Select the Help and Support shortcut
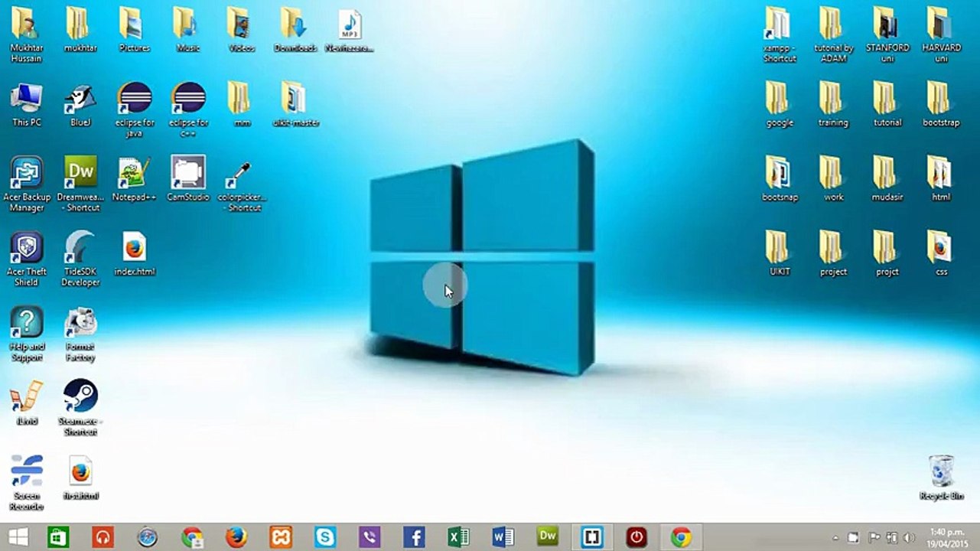980x551 pixels. pos(27,334)
